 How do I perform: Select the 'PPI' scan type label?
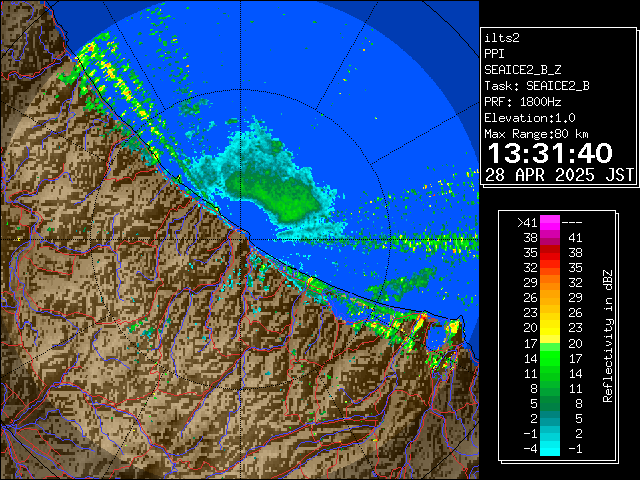pyautogui.click(x=494, y=54)
